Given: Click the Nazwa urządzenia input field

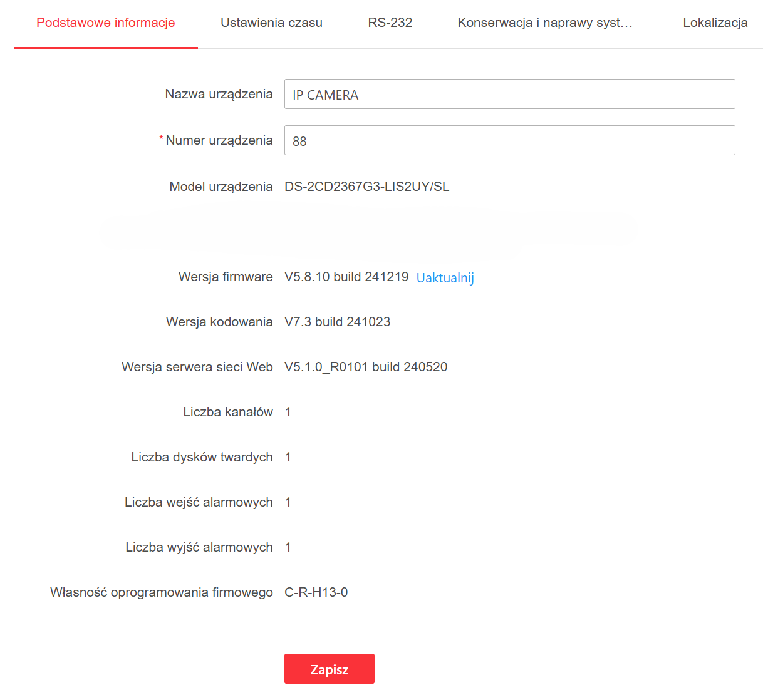Looking at the screenshot, I should tap(509, 95).
